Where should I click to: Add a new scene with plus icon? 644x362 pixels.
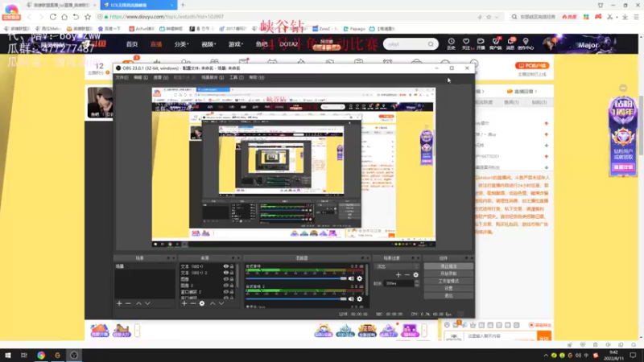[x=119, y=303]
